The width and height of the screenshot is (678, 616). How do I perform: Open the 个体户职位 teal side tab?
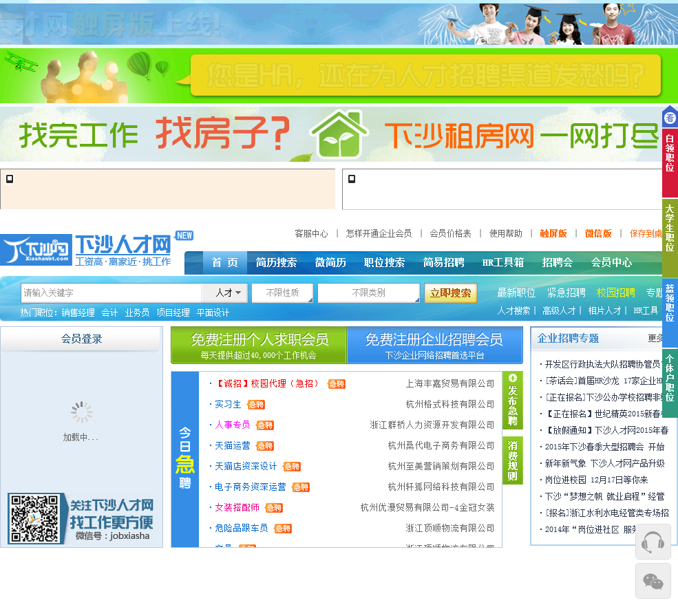click(670, 383)
